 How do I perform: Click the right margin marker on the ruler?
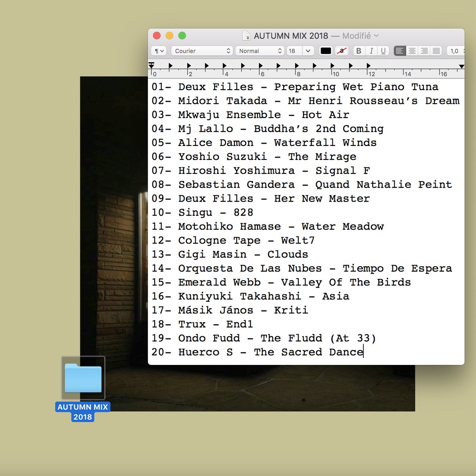coord(461,66)
